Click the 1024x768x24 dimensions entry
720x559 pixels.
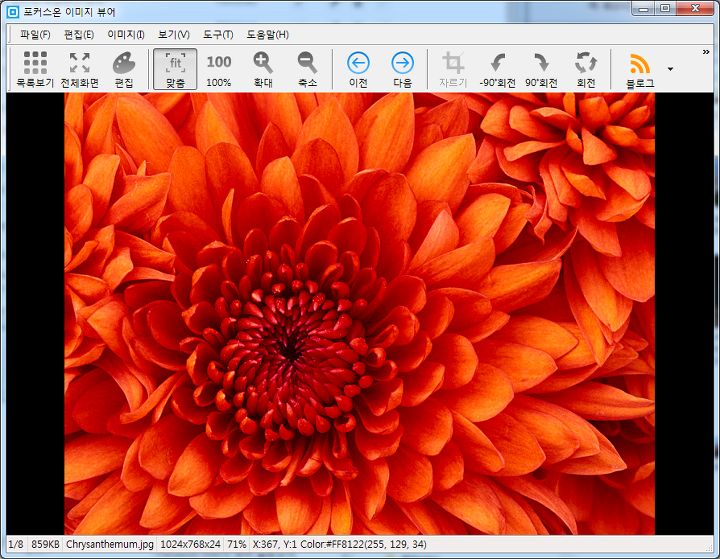click(x=190, y=544)
